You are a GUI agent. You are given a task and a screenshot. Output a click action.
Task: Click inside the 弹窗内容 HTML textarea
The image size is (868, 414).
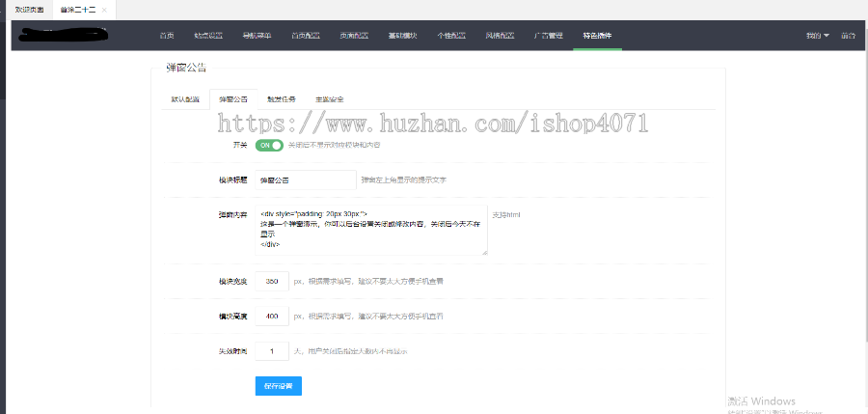point(371,230)
